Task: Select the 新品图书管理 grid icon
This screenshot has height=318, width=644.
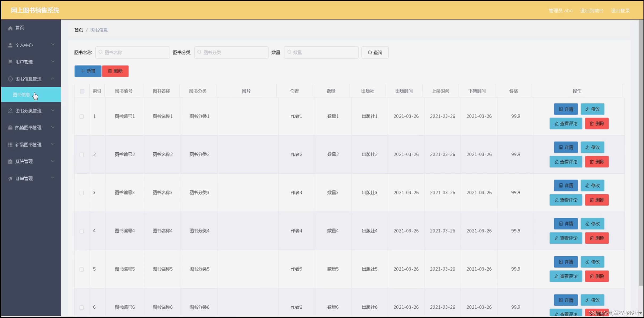Action: 10,144
